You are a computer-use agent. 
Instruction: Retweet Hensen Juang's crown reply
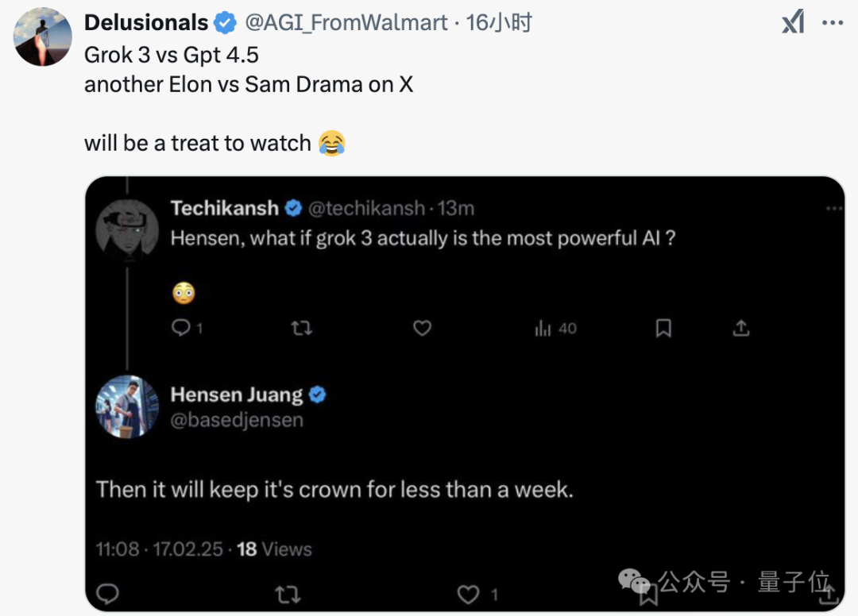tap(288, 594)
